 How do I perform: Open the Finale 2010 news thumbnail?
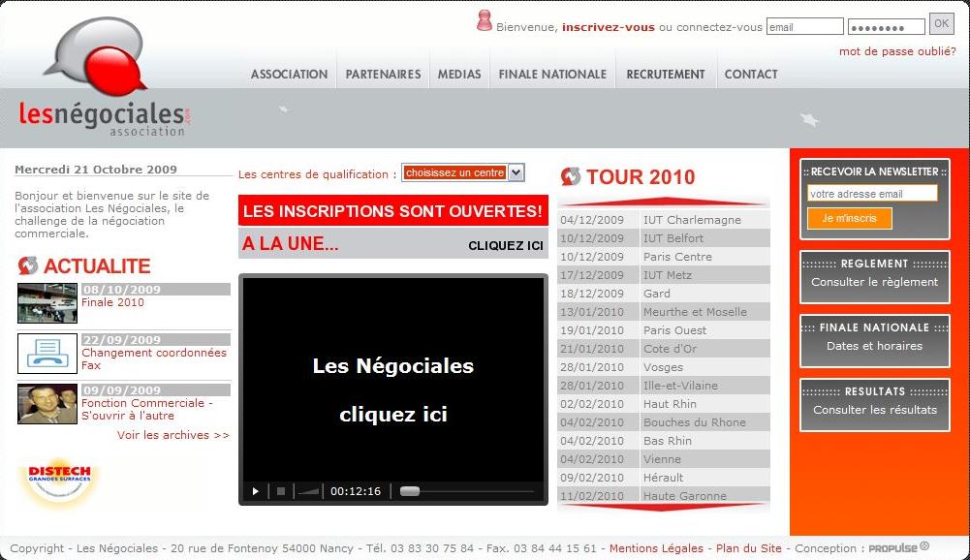click(x=47, y=303)
